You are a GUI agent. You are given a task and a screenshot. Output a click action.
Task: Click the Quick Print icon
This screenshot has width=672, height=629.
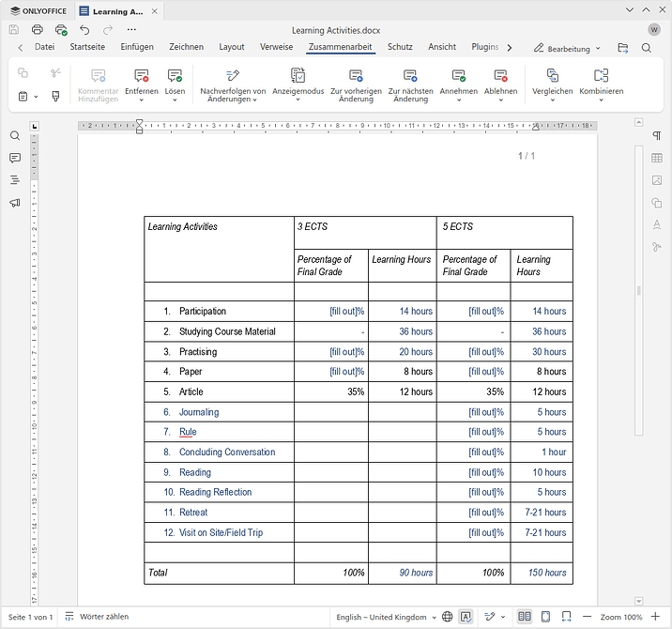tap(61, 30)
